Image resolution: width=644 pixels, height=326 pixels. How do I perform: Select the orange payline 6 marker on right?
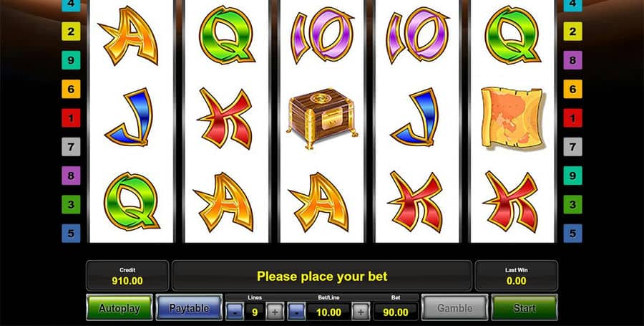click(x=572, y=89)
